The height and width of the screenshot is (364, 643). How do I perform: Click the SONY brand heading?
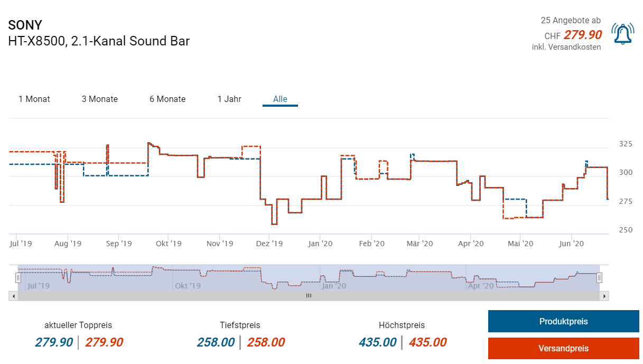click(x=25, y=25)
